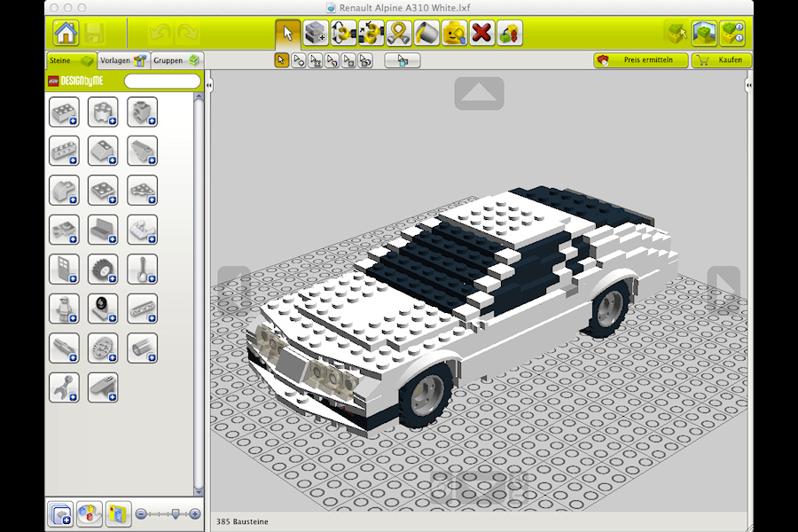Select the Paint bucket tool
Image resolution: width=798 pixels, height=532 pixels.
426,34
